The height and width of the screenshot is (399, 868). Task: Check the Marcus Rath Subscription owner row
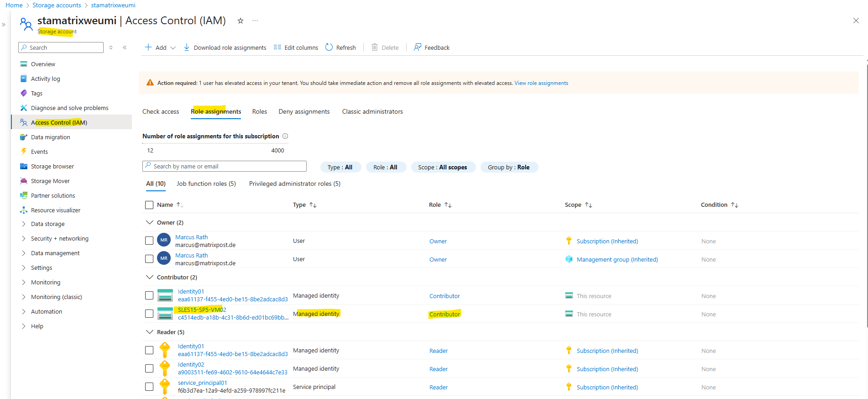pos(149,241)
